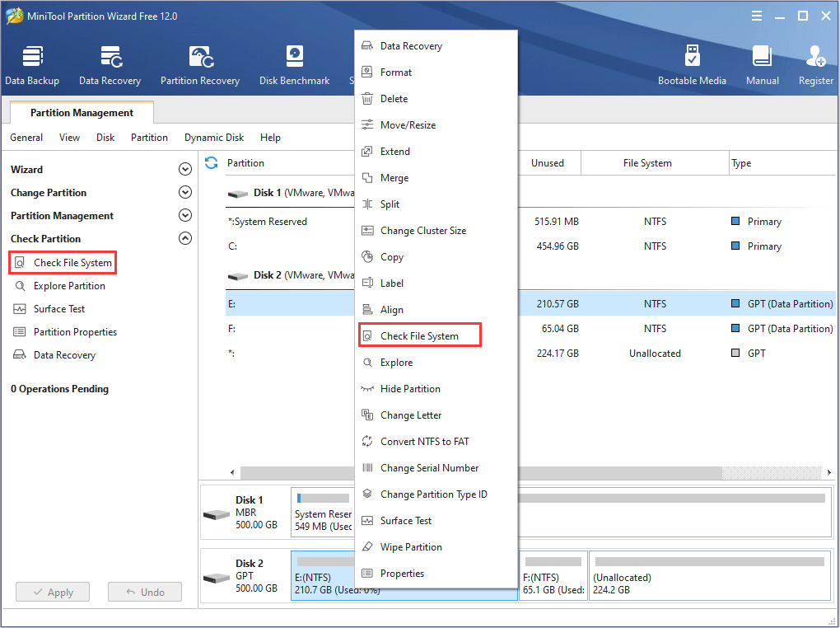Open the Disk menu
Screen dimensions: 840x628
coord(105,138)
